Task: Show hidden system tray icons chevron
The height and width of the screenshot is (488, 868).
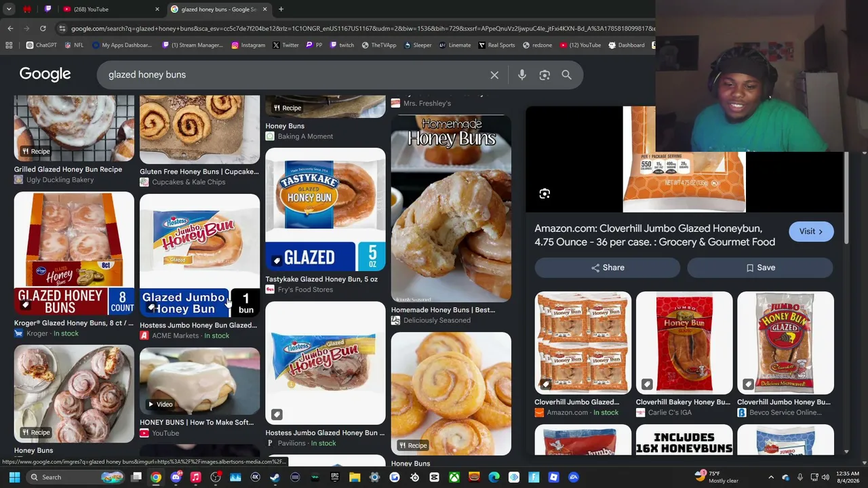Action: 771,477
